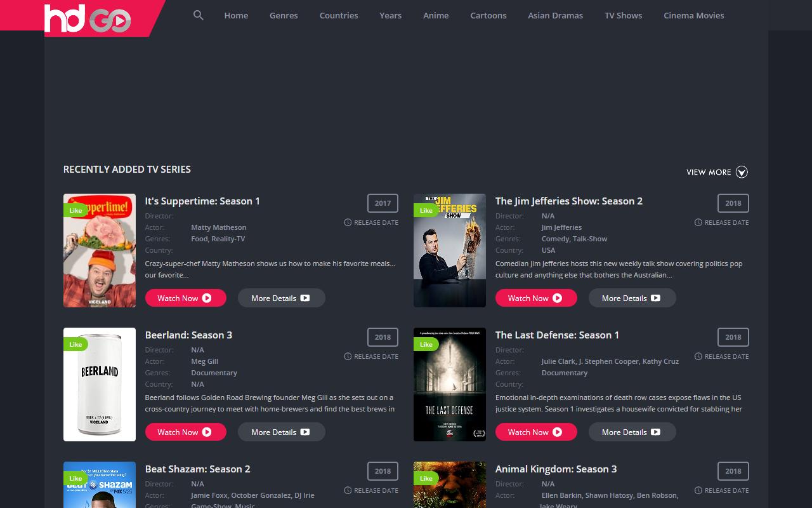Open the TV Shows section
Screen dimensions: 812x508
[x=624, y=15]
